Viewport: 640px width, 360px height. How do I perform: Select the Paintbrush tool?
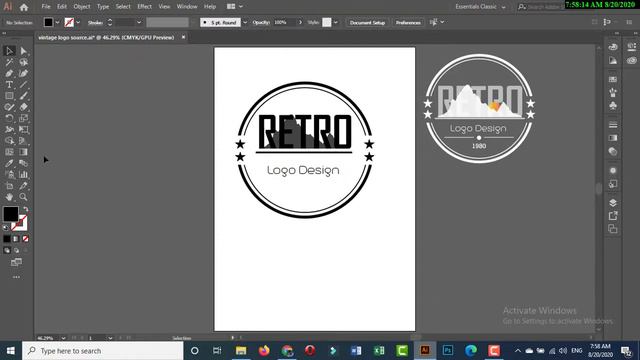[x=23, y=96]
